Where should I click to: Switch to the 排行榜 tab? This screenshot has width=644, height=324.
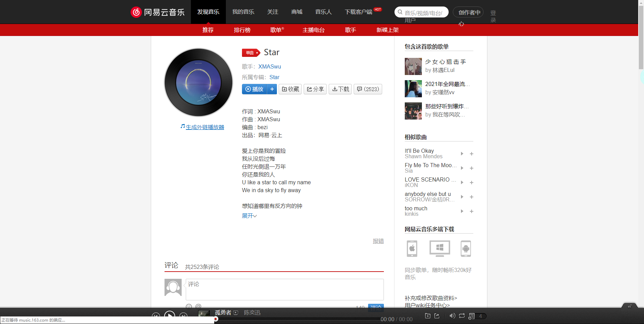242,30
